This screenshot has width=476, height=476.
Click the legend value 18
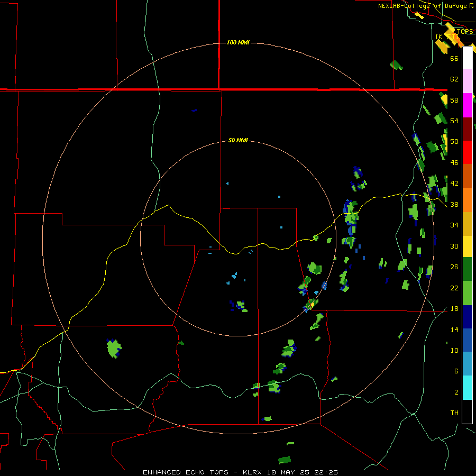pyautogui.click(x=454, y=309)
